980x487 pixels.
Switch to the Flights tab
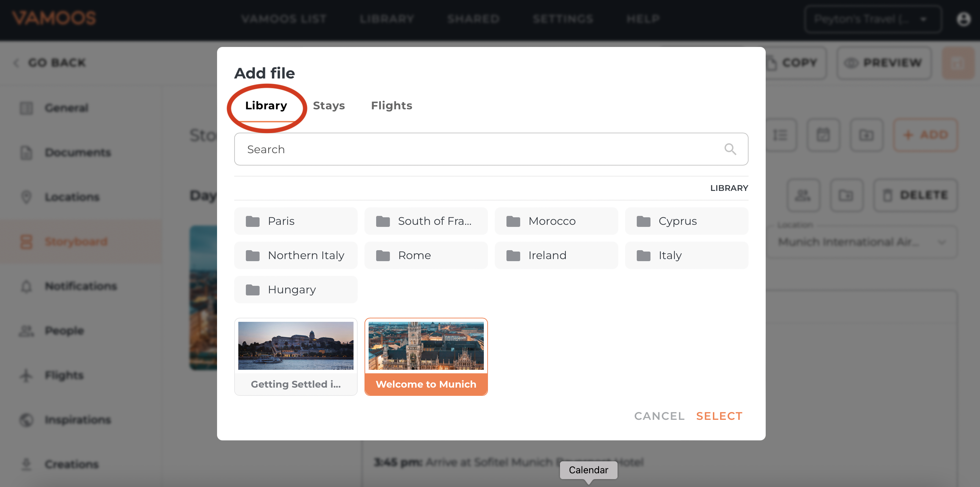pos(391,105)
